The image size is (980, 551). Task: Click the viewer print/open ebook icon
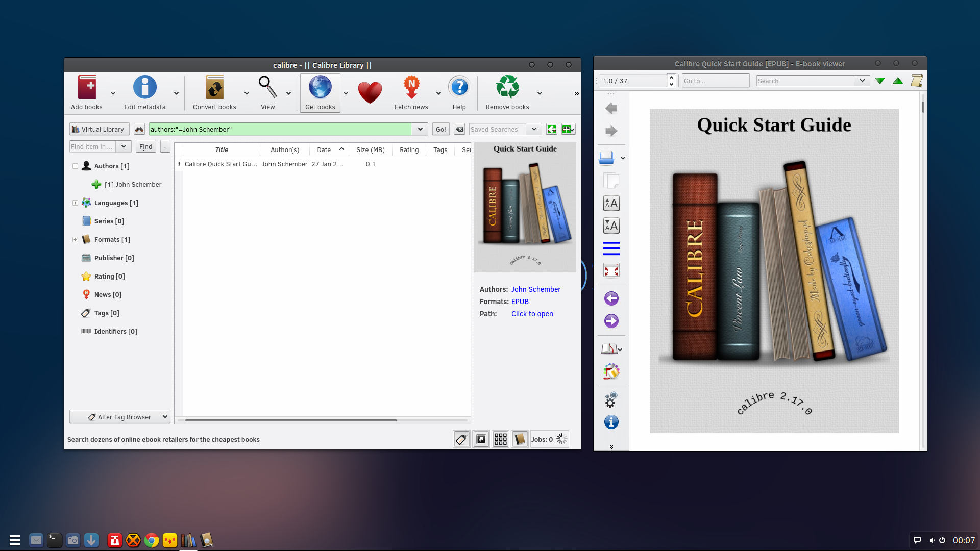[x=606, y=158]
